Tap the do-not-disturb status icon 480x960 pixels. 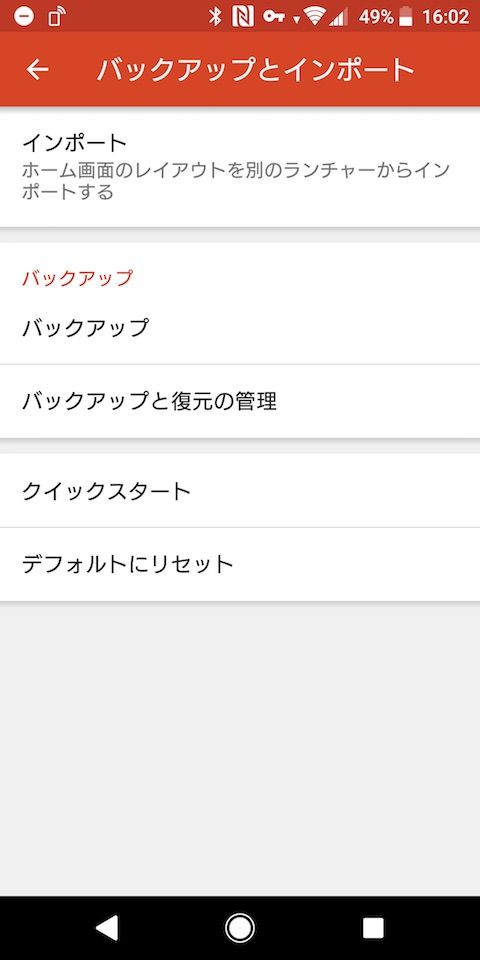coord(23,17)
